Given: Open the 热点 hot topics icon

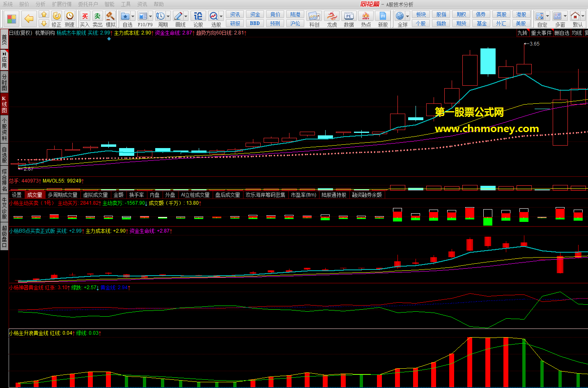Looking at the screenshot, I should (366, 16).
